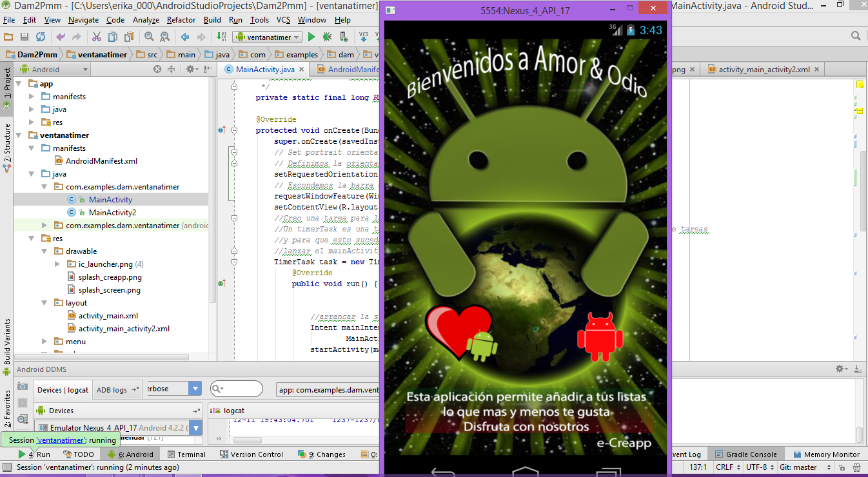Click the UTF-8 encoding in the status bar

pyautogui.click(x=760, y=467)
